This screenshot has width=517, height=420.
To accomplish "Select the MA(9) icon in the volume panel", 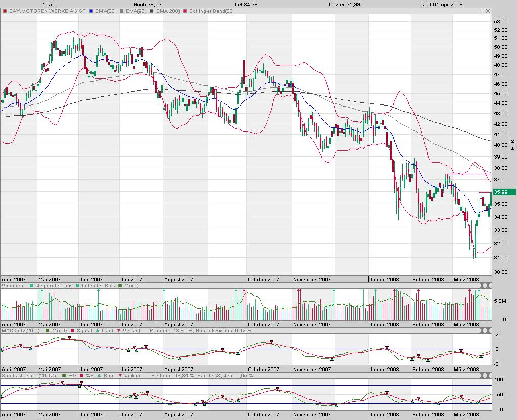I will [119, 285].
